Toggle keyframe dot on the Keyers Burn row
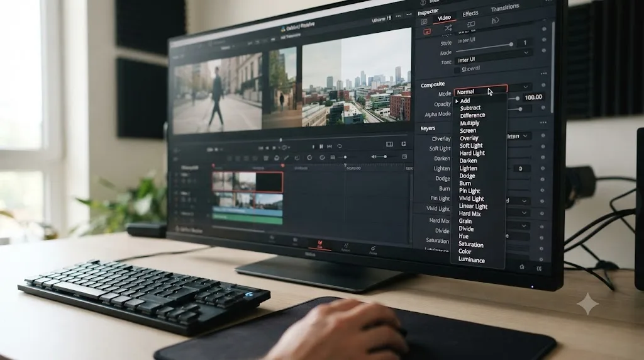Screen dimensions: 644x360 click(543, 190)
